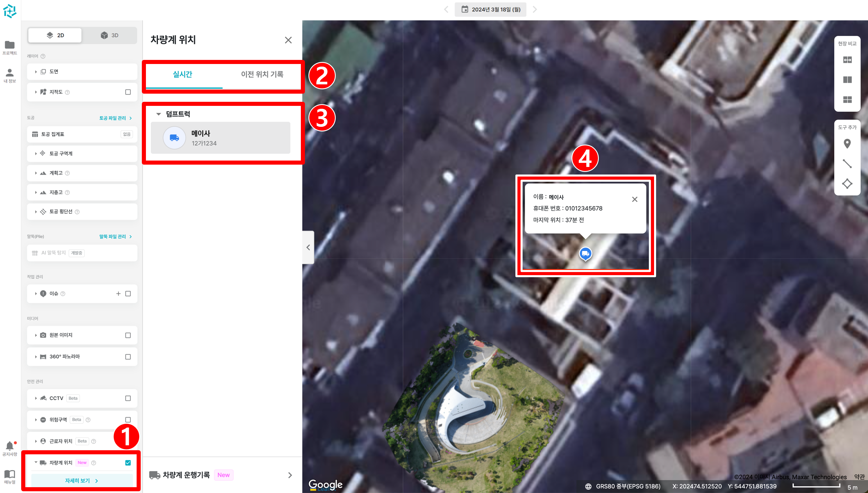Open the slider site comparison view
The image size is (868, 493).
point(847,60)
